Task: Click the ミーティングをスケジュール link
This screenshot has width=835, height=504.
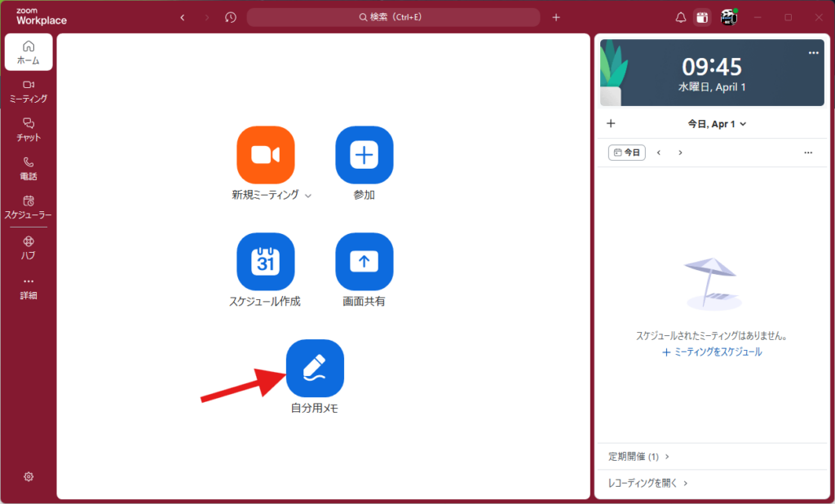Action: pyautogui.click(x=712, y=352)
